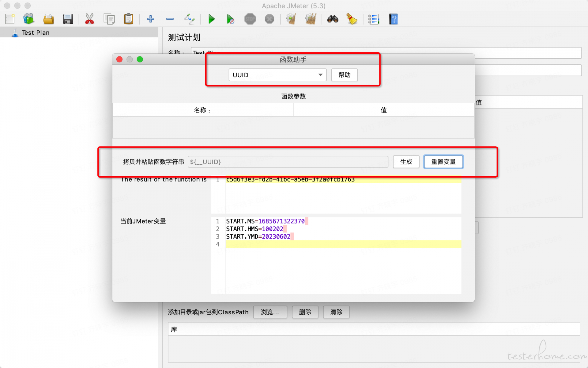Open the UUID function dropdown

click(277, 75)
